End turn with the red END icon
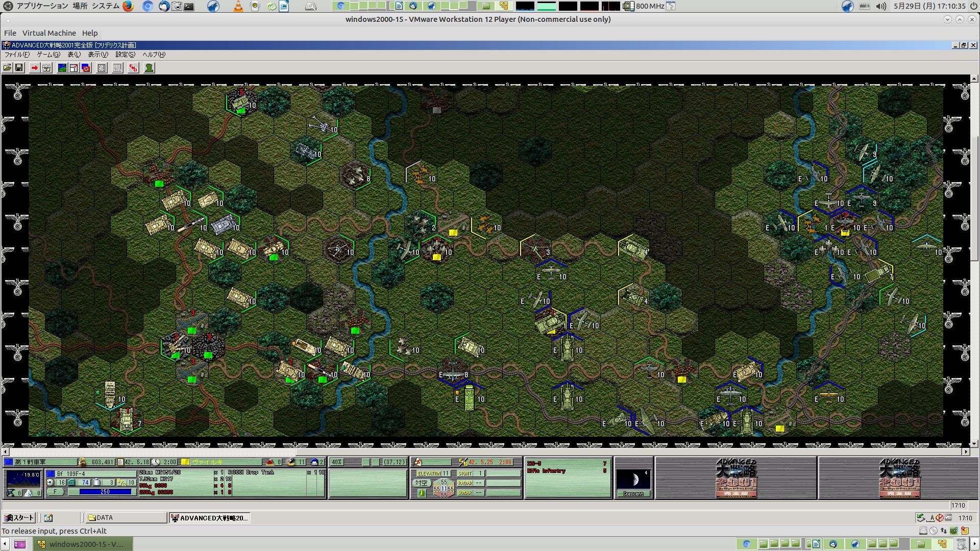Screen dimensions: 980x551 pos(133,68)
